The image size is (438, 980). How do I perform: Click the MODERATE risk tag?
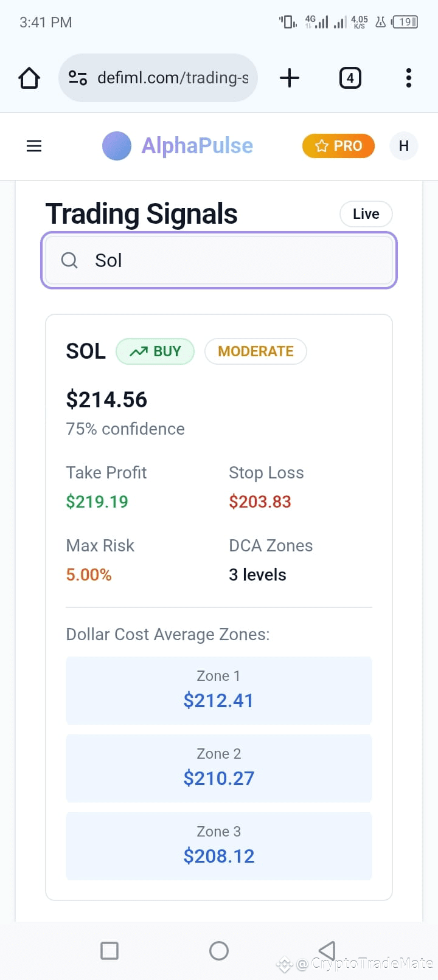pos(255,351)
